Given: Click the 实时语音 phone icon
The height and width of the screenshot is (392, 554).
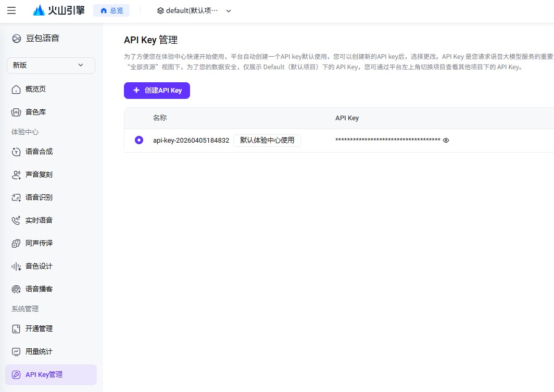Looking at the screenshot, I should tap(16, 220).
